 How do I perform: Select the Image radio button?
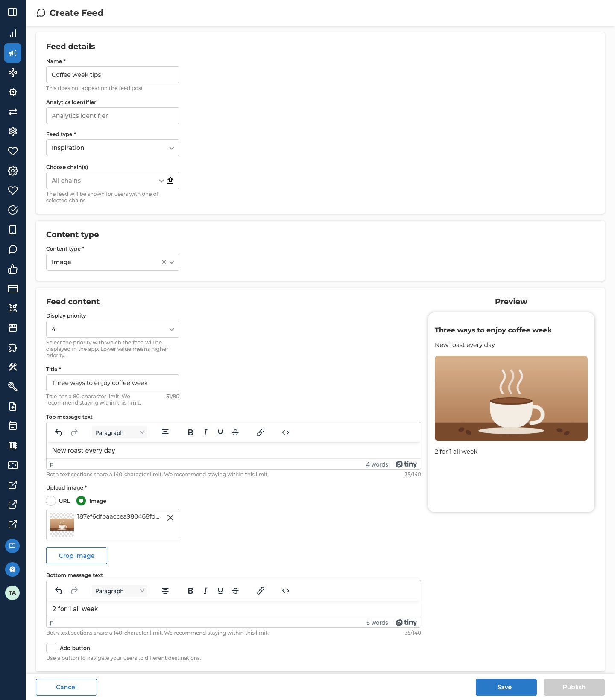pyautogui.click(x=81, y=501)
